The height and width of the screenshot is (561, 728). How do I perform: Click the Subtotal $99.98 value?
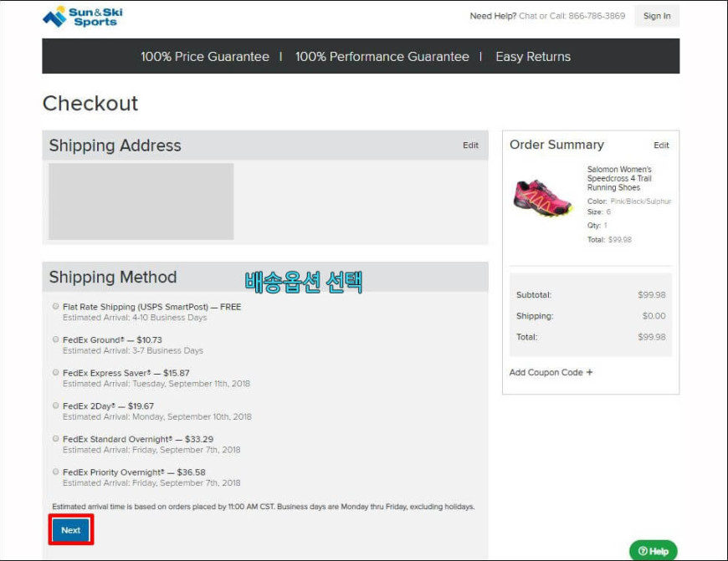click(651, 294)
